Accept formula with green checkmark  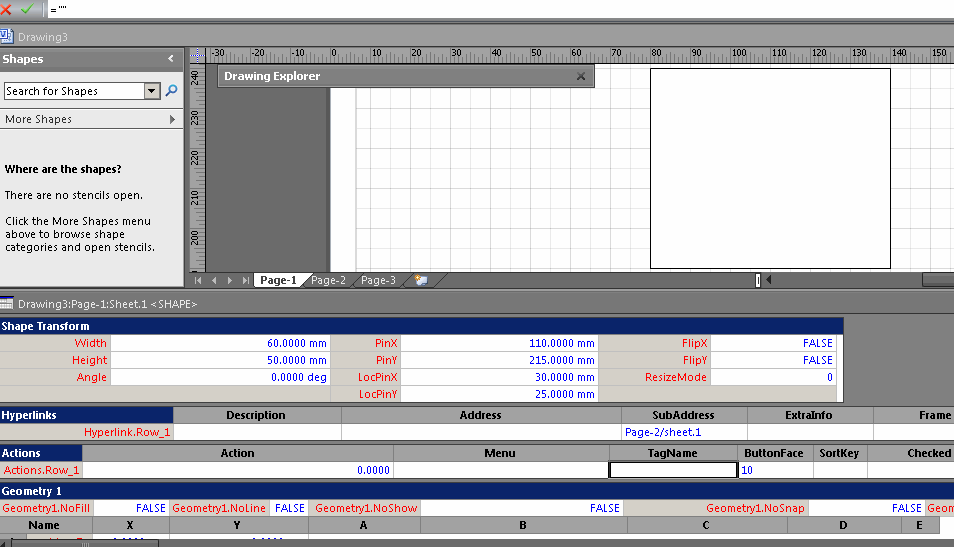coord(27,9)
